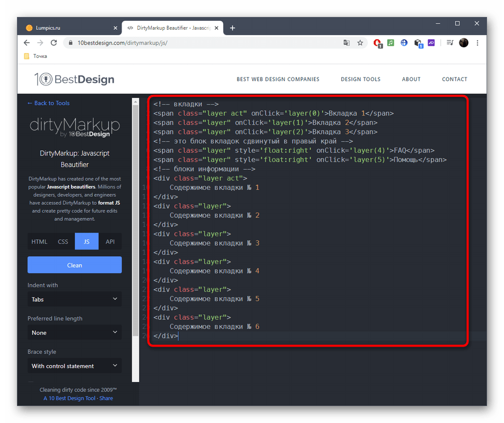This screenshot has width=504, height=423.
Task: Click the blue globe extension icon
Action: (x=404, y=43)
